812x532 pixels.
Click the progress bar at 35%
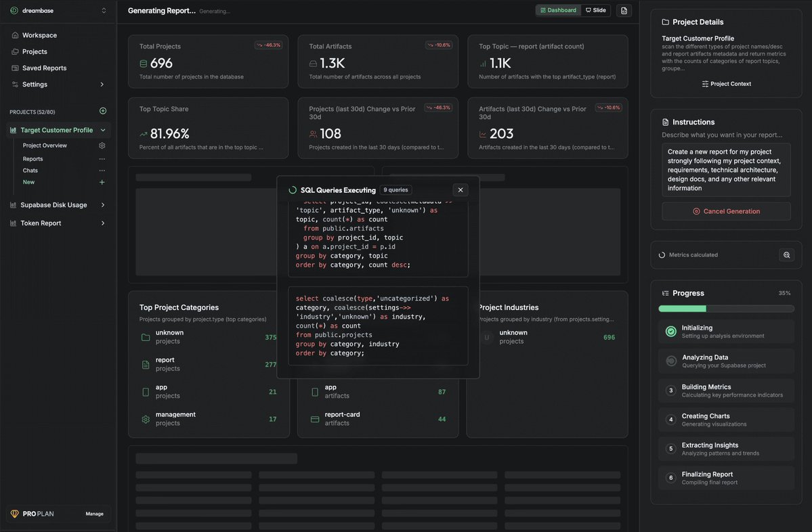(x=726, y=309)
